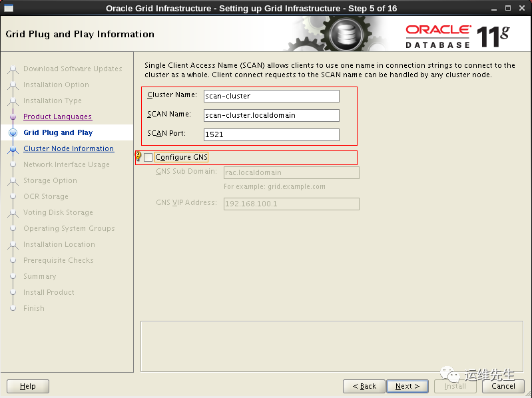Click the GNS help hint lightbulb icon
Viewport: 532px width, 398px height.
coord(138,156)
